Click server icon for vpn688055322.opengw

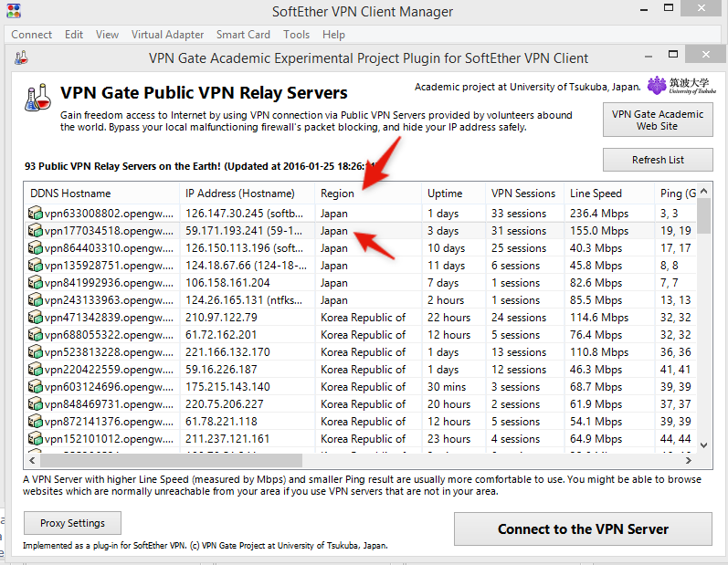pos(36,335)
